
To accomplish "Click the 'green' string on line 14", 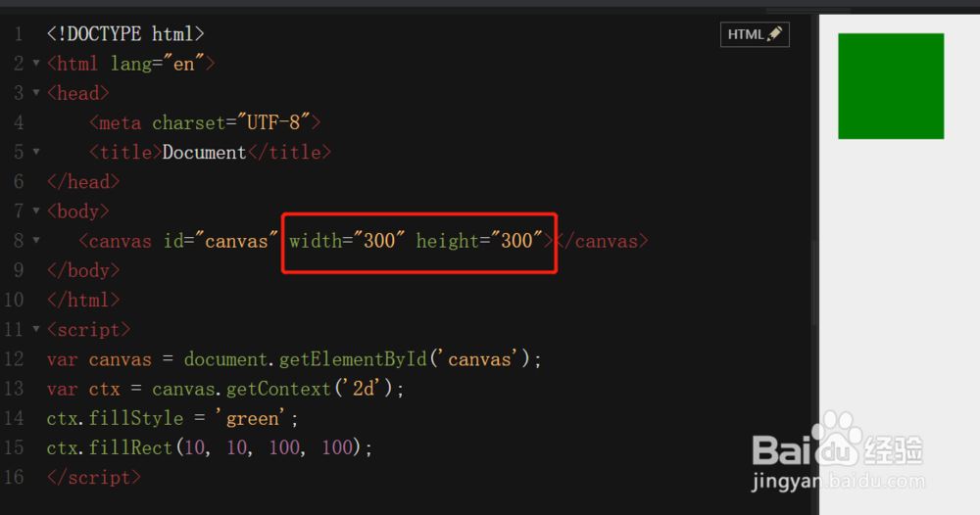I will pos(252,418).
